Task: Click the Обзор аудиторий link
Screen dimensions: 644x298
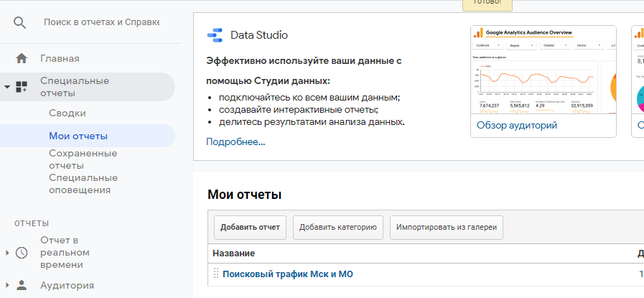Action: pyautogui.click(x=517, y=126)
